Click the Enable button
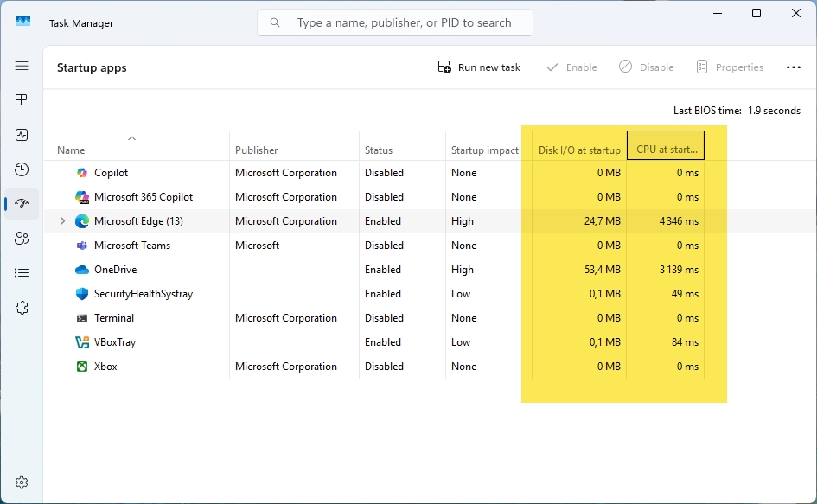Viewport: 817px width, 504px height. [x=571, y=67]
